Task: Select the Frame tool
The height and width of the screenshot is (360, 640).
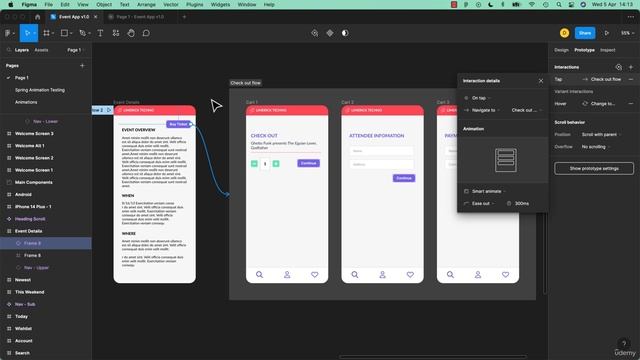Action: point(47,33)
